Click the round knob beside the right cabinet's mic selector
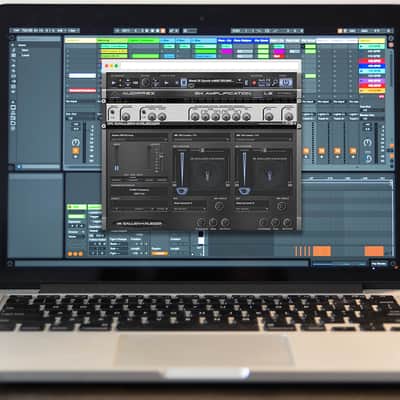This screenshot has width=400, height=400. (281, 206)
